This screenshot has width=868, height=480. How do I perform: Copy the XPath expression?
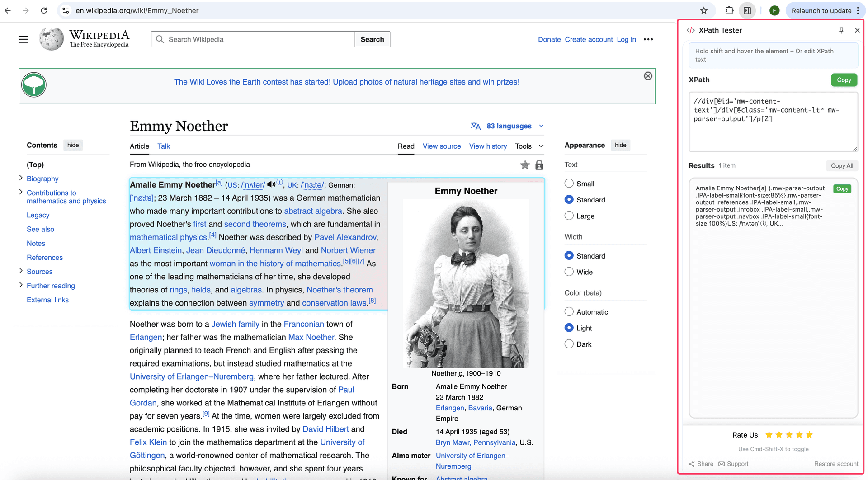pos(844,80)
